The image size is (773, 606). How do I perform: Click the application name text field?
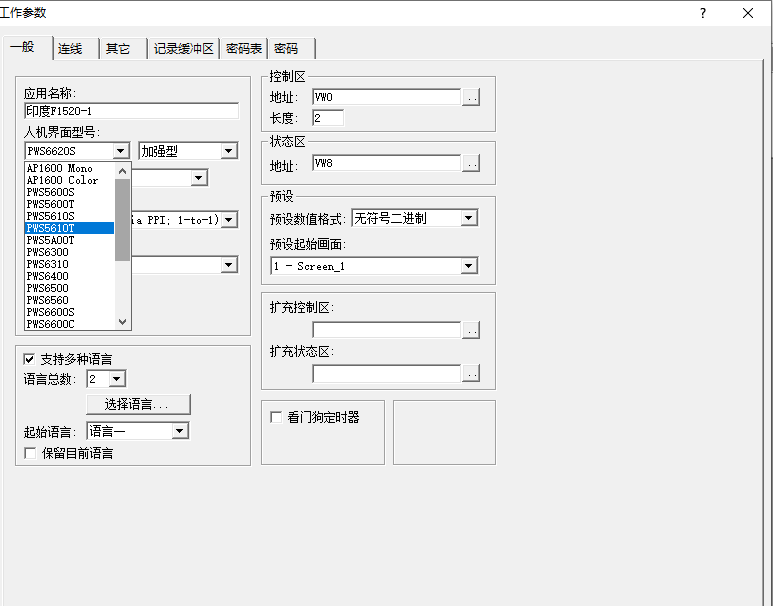coord(131,110)
